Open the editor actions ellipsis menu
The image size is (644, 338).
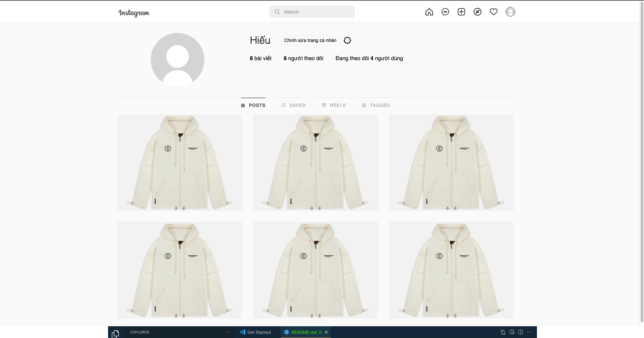coord(530,332)
